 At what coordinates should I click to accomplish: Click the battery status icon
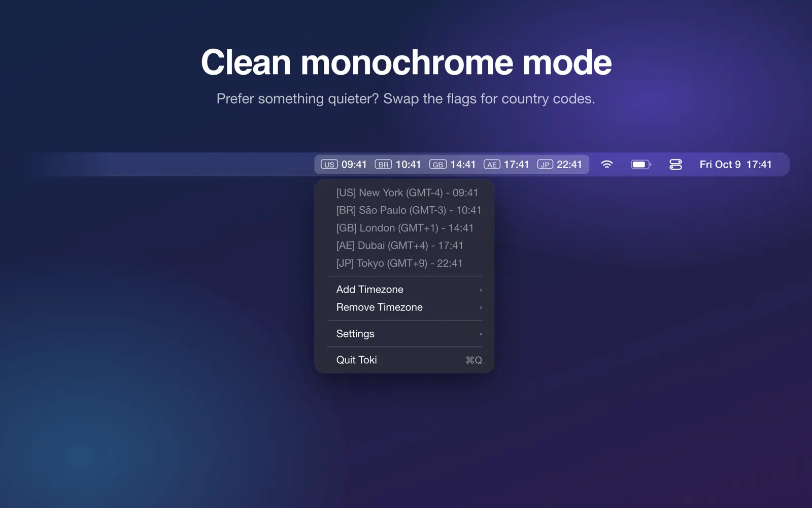pyautogui.click(x=641, y=164)
